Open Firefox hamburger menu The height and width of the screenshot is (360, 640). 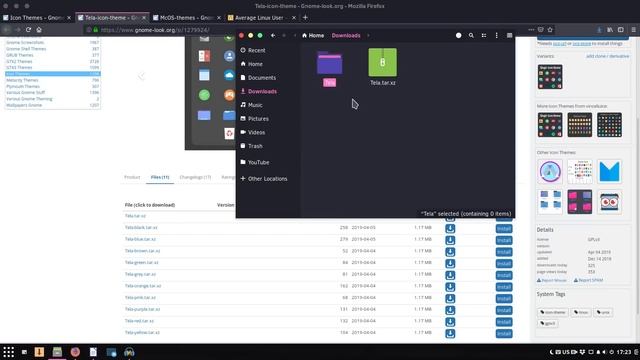633,29
